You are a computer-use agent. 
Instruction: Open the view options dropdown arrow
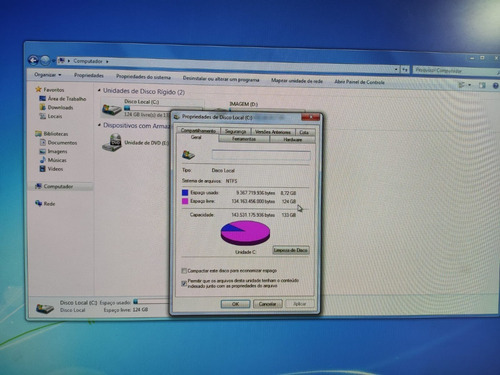470,85
